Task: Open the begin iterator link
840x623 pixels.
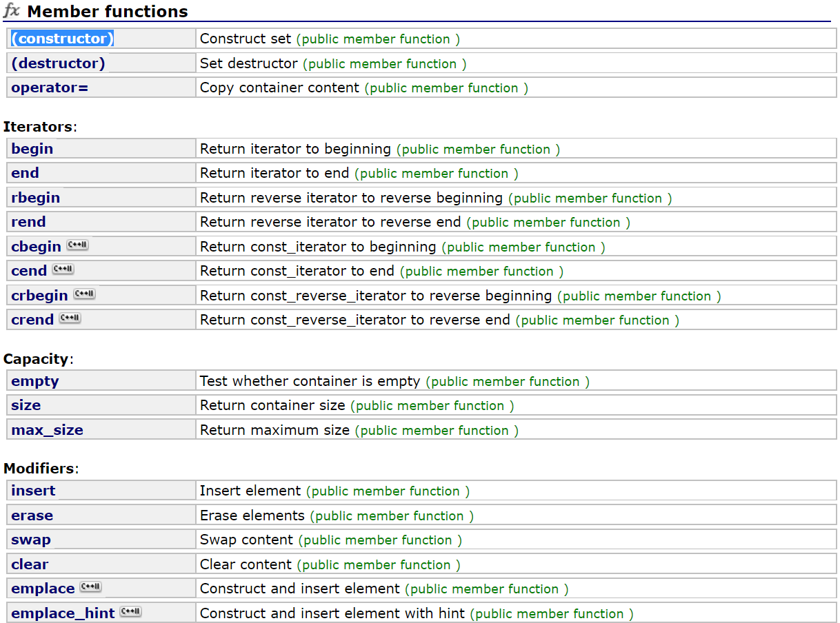Action: (x=32, y=149)
